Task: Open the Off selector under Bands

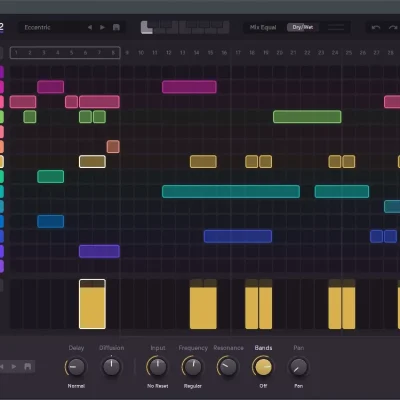Action: [x=263, y=386]
